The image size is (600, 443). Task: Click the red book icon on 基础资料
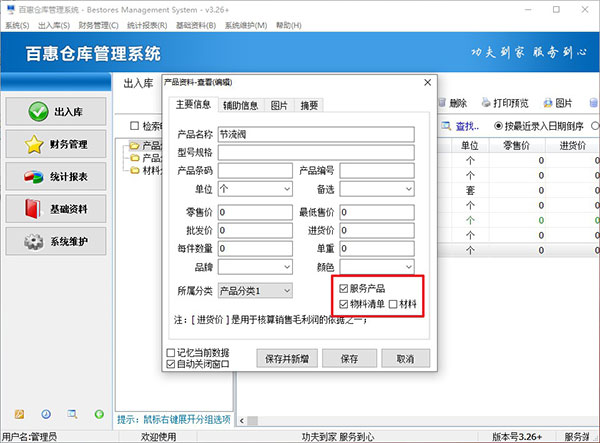pyautogui.click(x=33, y=209)
